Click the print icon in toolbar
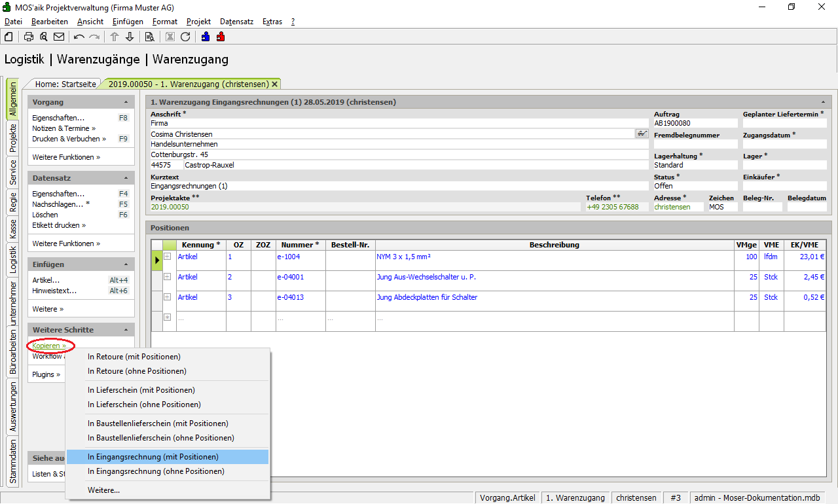This screenshot has height=504, width=838. pyautogui.click(x=29, y=37)
